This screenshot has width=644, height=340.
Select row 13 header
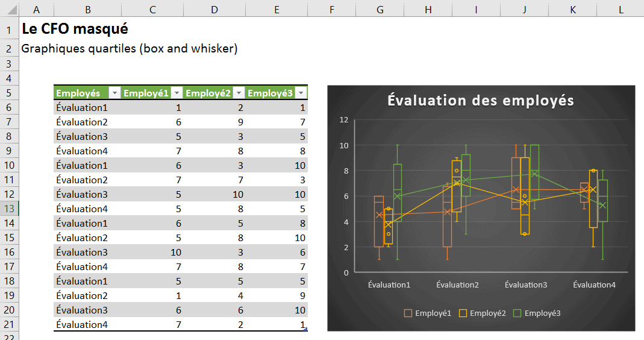(x=10, y=209)
